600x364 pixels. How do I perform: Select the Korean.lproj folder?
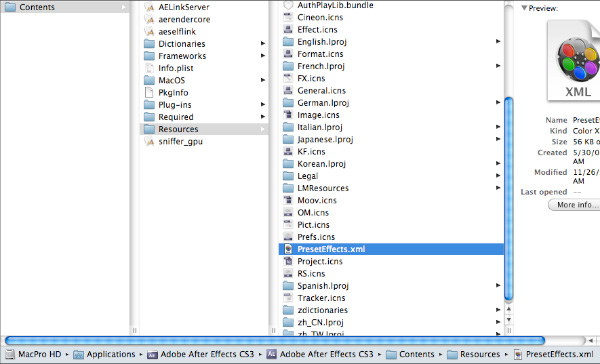[321, 164]
